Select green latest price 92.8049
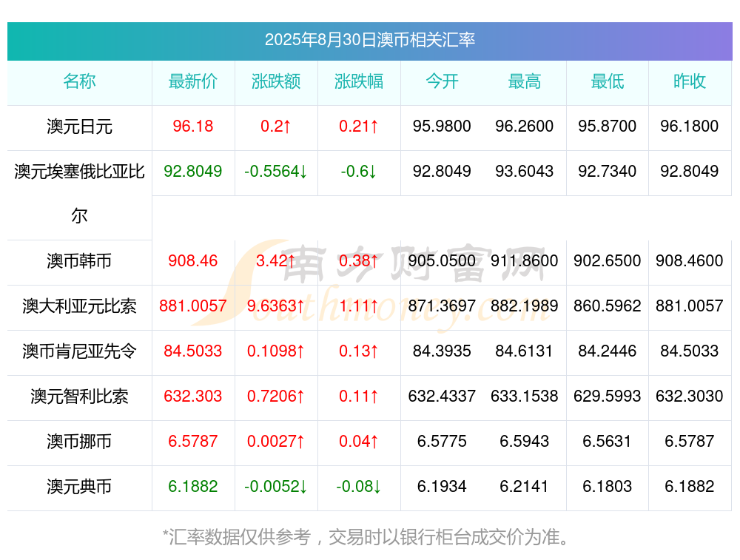The image size is (740, 560). (x=193, y=172)
